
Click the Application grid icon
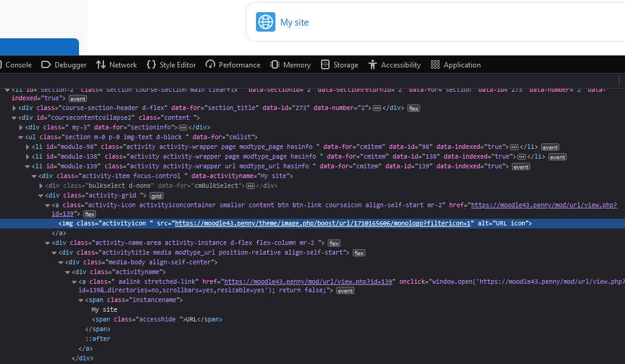pos(435,64)
